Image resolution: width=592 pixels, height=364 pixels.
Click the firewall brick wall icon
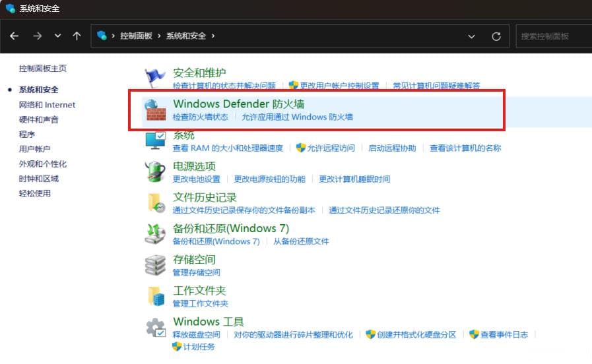click(156, 109)
